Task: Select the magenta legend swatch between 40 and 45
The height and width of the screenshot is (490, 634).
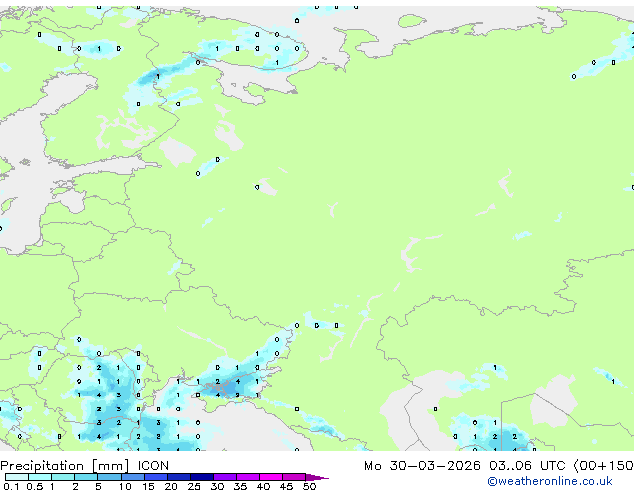Action: click(271, 477)
